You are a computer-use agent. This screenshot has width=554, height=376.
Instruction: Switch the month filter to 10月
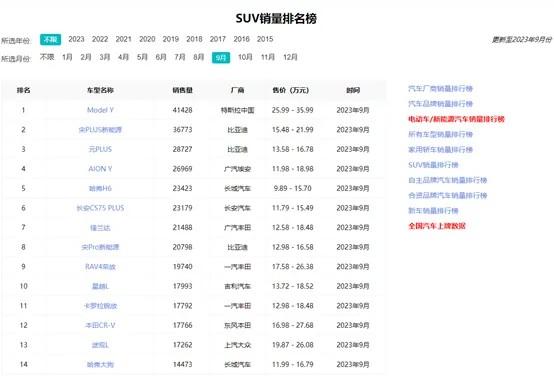[245, 57]
